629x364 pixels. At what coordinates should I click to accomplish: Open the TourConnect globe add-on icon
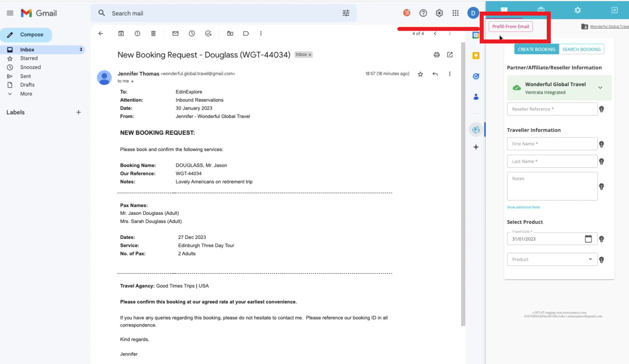(476, 130)
